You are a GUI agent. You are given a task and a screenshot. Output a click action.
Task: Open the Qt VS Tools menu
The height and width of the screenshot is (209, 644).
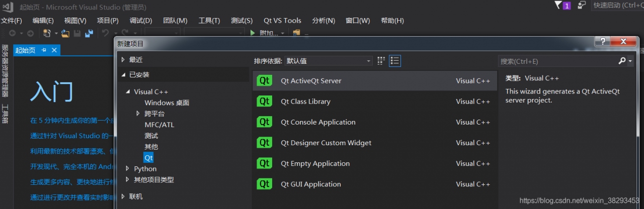[282, 21]
